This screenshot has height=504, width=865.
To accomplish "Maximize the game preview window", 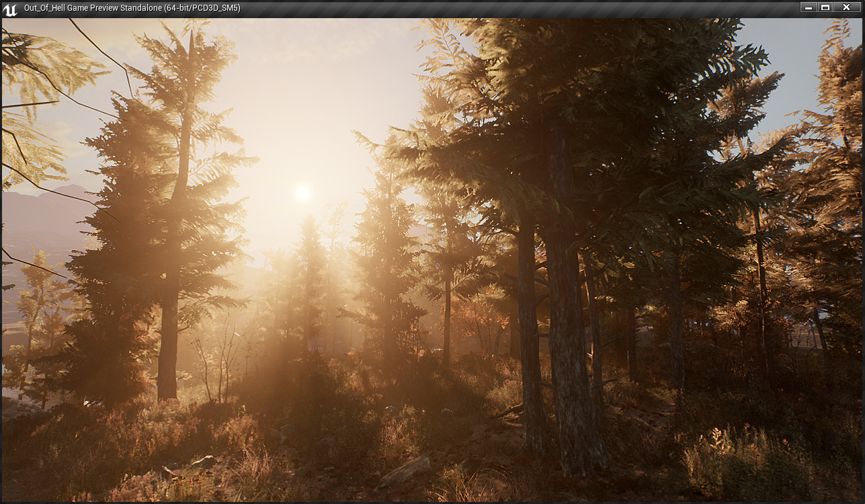I will click(x=826, y=7).
